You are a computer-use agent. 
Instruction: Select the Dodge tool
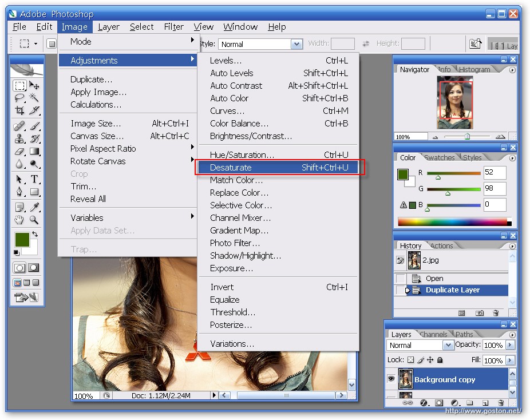tap(34, 164)
